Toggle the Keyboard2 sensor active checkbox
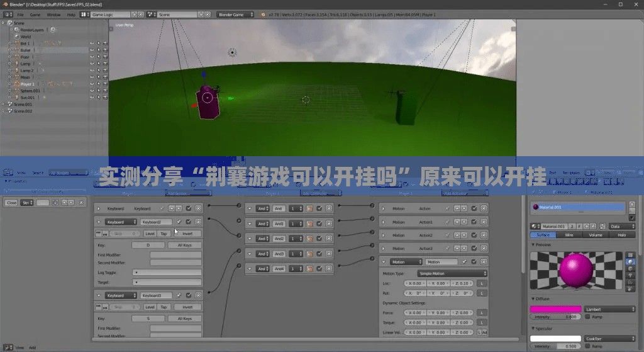The height and width of the screenshot is (352, 644). pyautogui.click(x=189, y=222)
